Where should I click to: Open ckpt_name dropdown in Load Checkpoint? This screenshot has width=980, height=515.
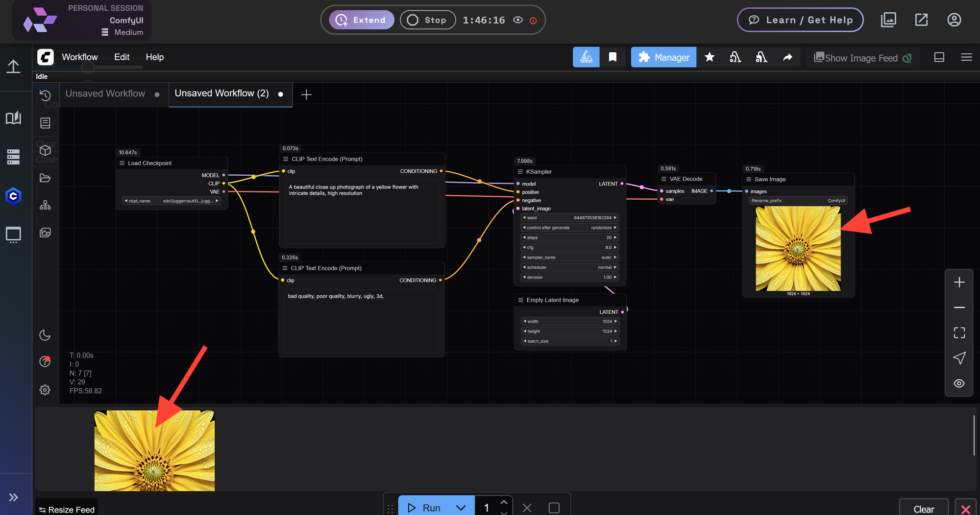[171, 201]
